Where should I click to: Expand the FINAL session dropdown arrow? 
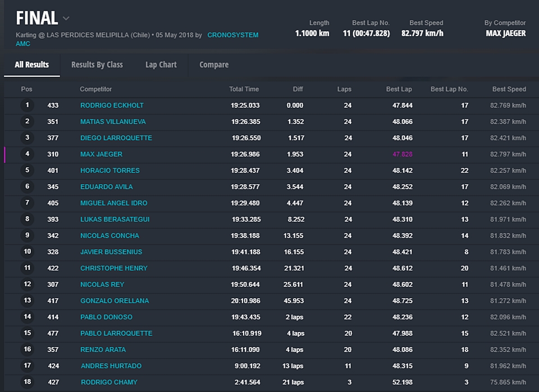(66, 19)
